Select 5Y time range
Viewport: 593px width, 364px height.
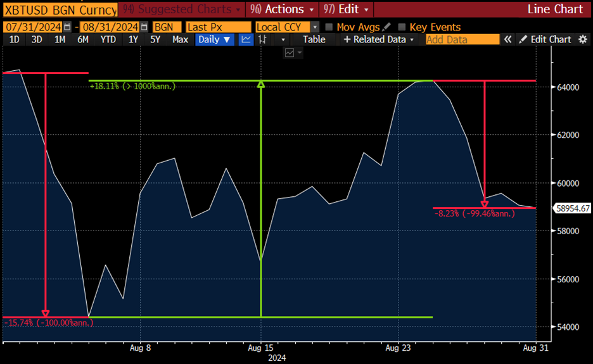155,40
